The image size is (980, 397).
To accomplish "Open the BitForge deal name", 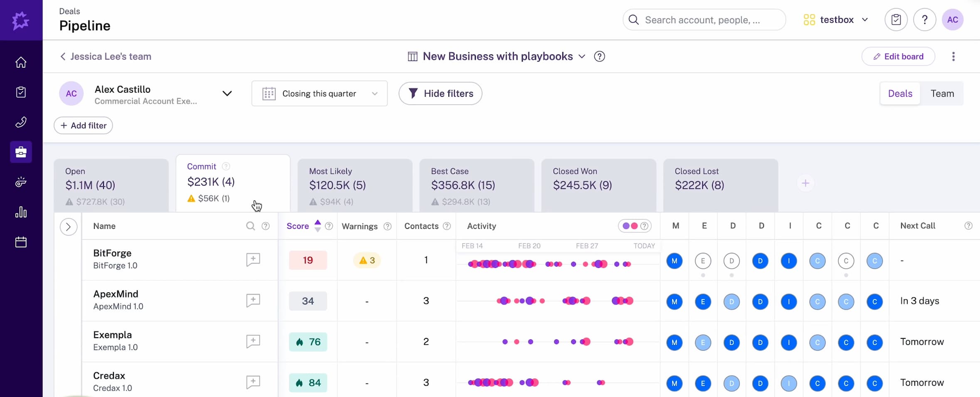I will pos(112,253).
